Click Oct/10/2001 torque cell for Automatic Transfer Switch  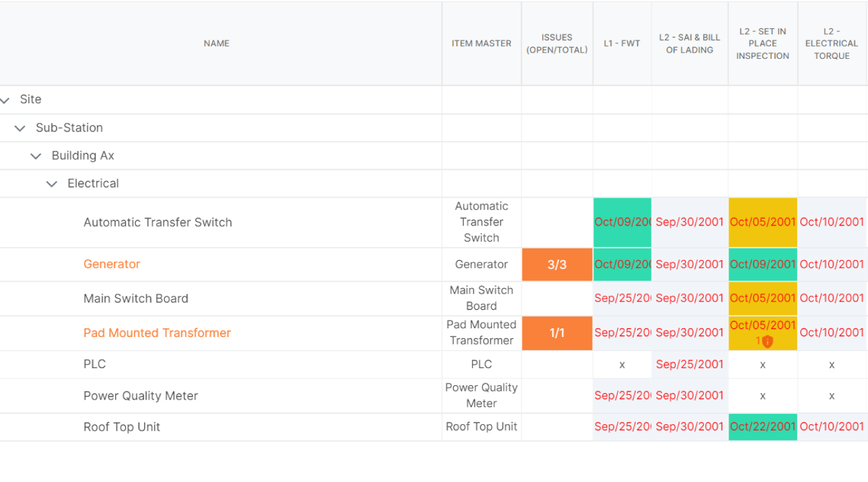point(832,222)
